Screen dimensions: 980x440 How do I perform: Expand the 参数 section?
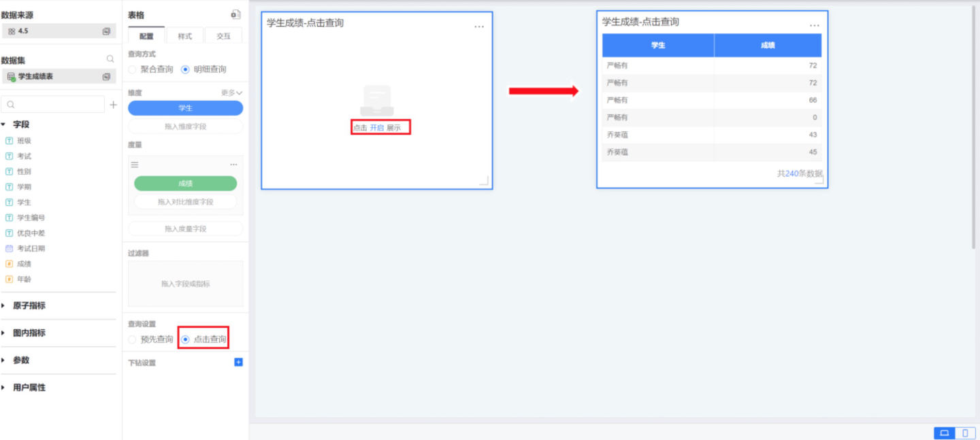tap(3, 360)
